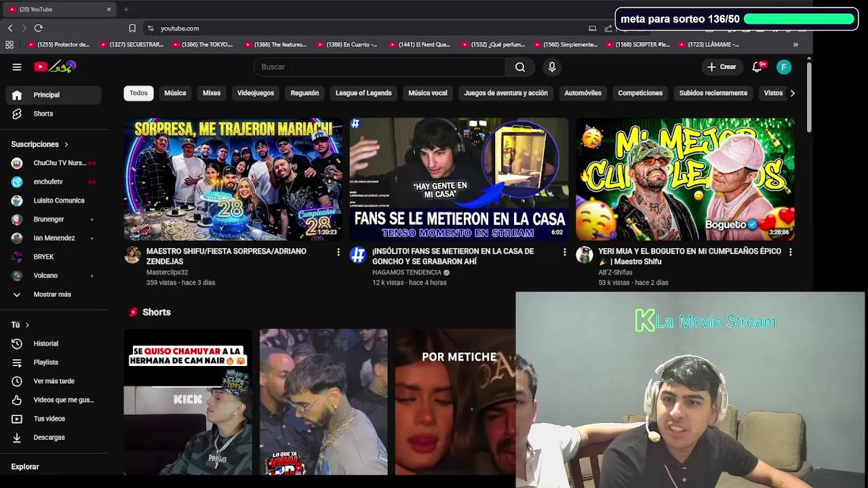Image resolution: width=868 pixels, height=488 pixels.
Task: Select the League of Legends chip
Action: tap(363, 93)
